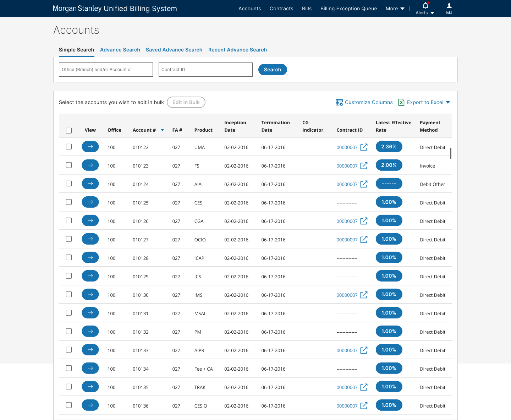511x420 pixels.
Task: Open the Alerts bell icon
Action: pyautogui.click(x=425, y=5)
